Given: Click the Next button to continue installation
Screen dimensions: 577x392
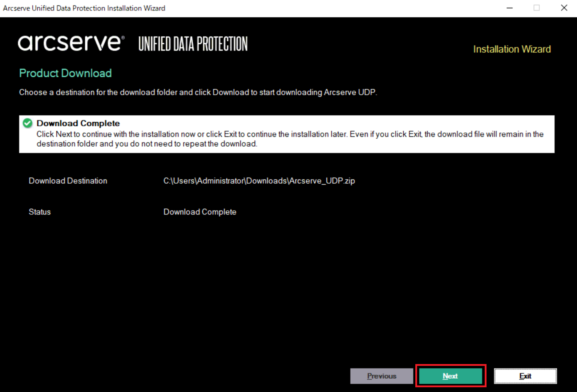Looking at the screenshot, I should tap(451, 376).
